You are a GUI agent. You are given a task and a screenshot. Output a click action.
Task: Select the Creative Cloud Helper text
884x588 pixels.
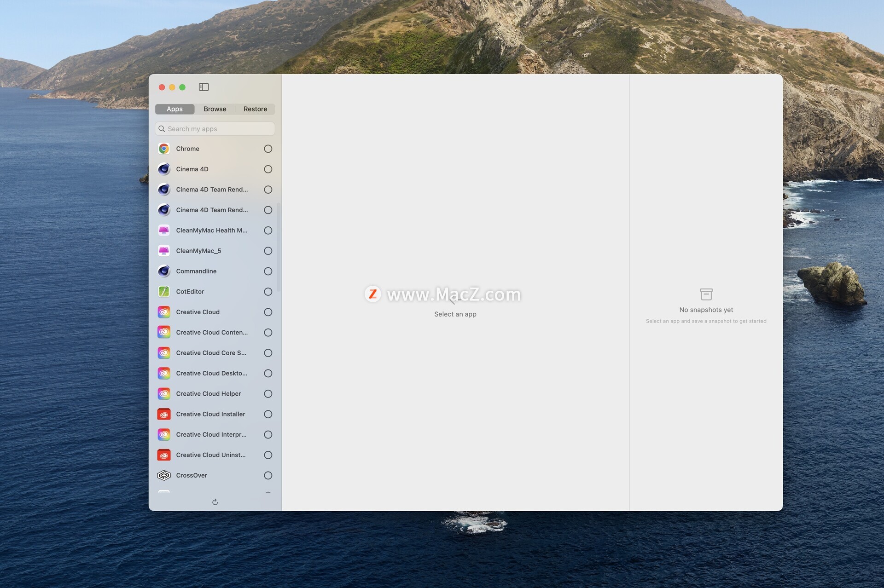tap(209, 393)
